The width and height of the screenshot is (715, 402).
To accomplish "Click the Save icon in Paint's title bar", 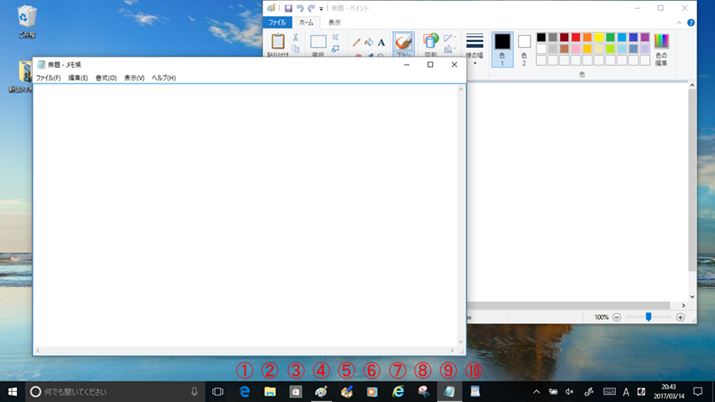I will (x=288, y=8).
